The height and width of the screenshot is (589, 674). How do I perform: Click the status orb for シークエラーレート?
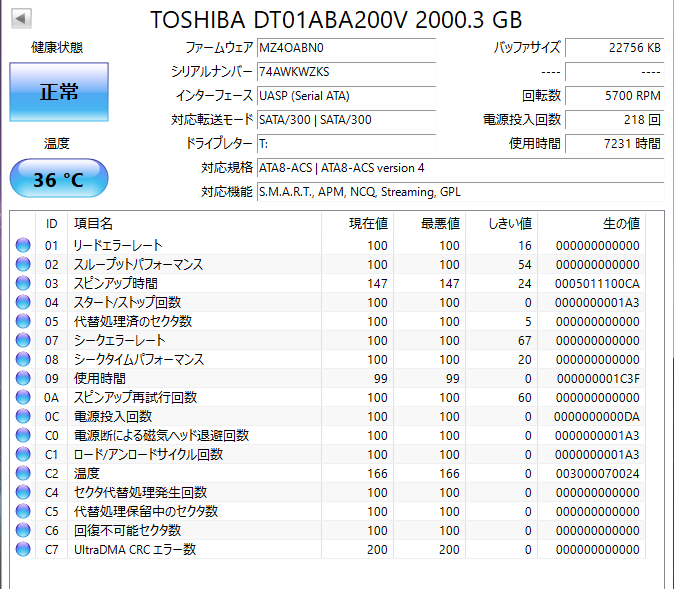tap(23, 340)
